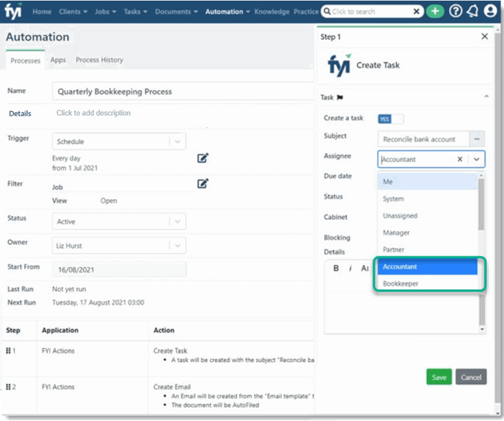Open the Tasks menu
The width and height of the screenshot is (504, 421).
click(136, 11)
